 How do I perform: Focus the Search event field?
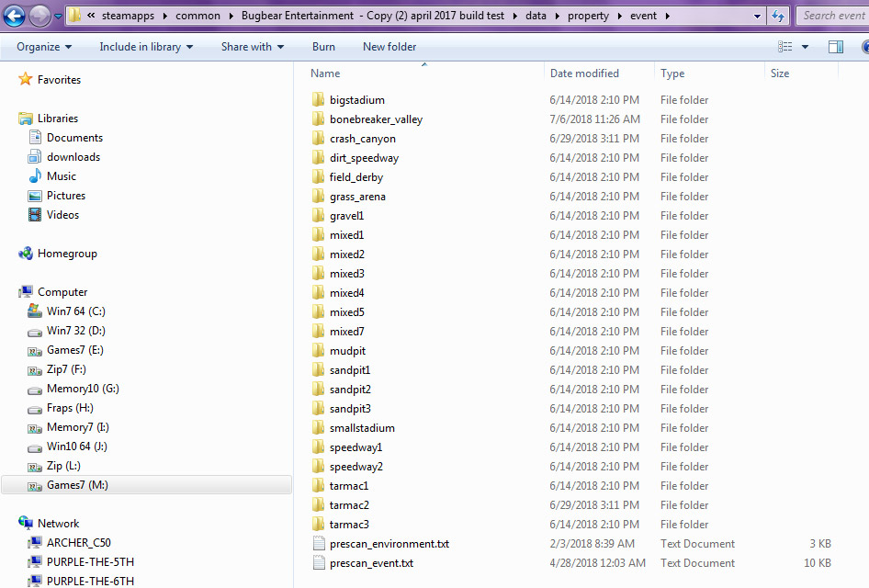(x=833, y=16)
